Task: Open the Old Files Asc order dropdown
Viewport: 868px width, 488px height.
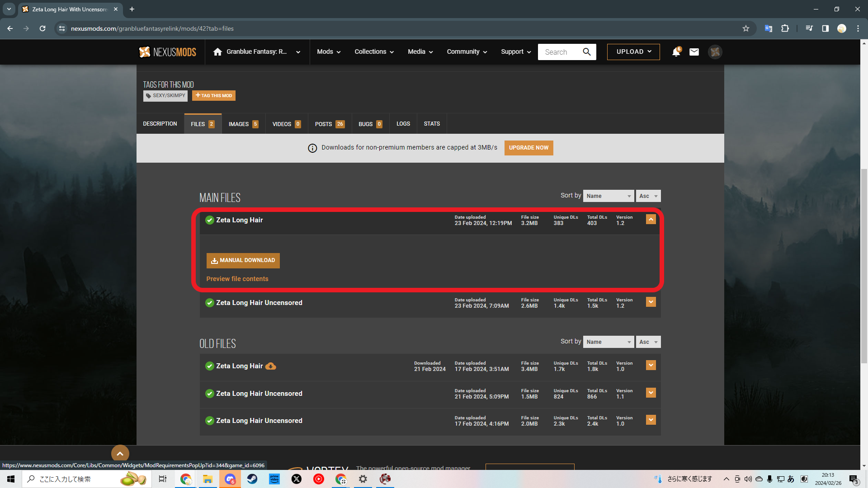Action: 648,342
